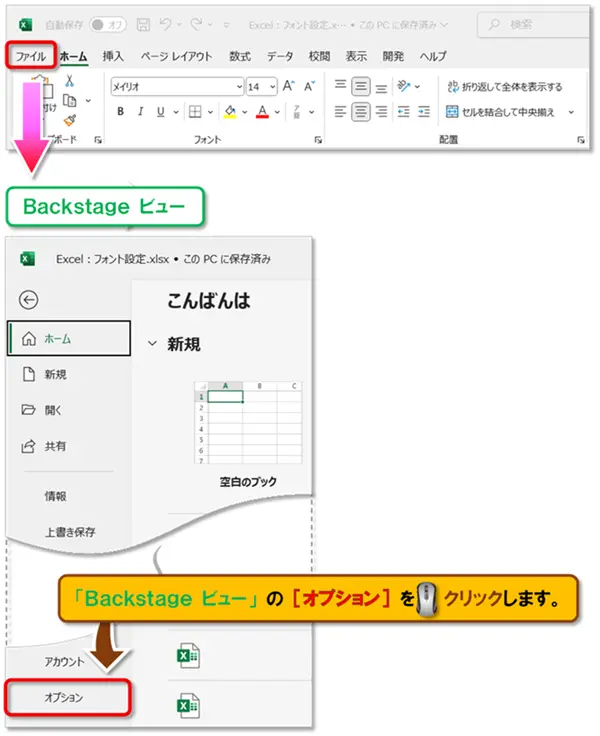The height and width of the screenshot is (736, 600).
Task: Open the 挿入 ribbon tab
Action: [113, 56]
